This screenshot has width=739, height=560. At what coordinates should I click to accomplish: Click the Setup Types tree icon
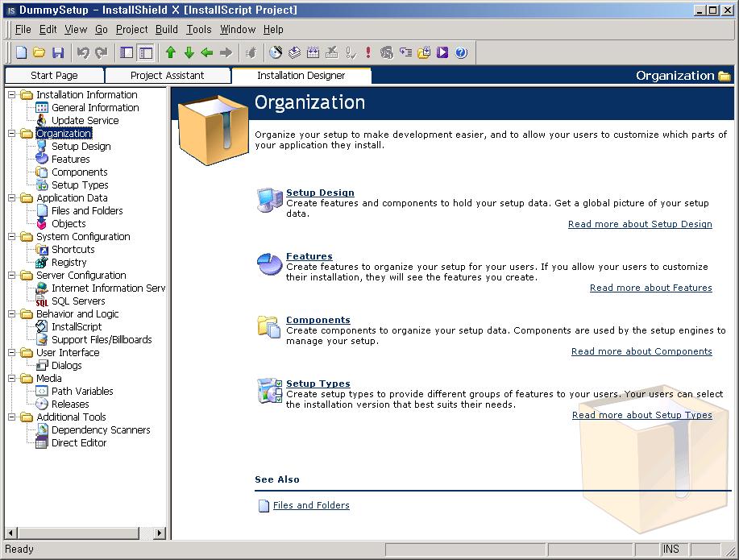point(42,185)
